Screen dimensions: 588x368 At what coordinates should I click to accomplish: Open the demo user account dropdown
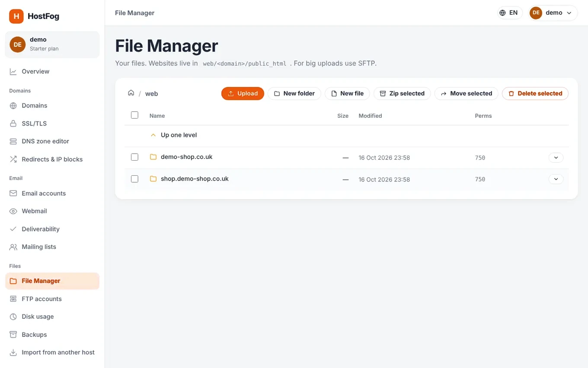[x=553, y=13]
